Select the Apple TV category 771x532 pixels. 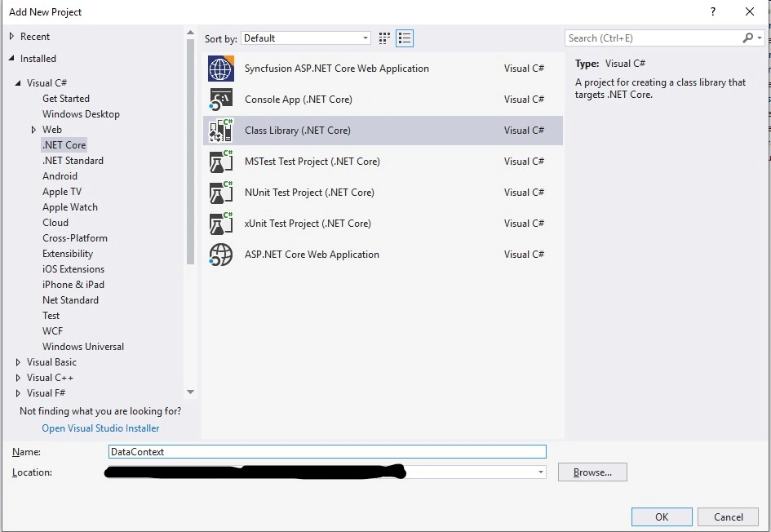coord(62,192)
